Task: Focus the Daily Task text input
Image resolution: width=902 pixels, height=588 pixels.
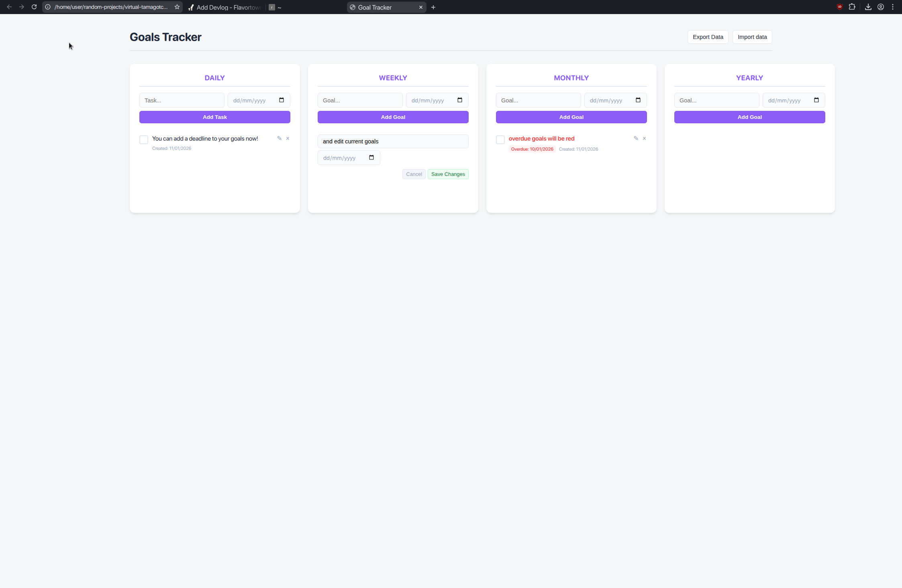Action: point(182,100)
